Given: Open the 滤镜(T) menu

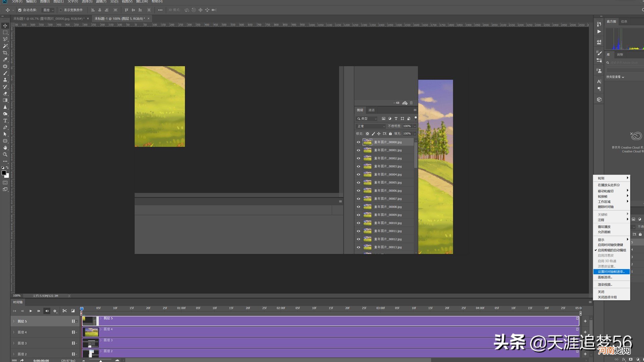Looking at the screenshot, I should coord(101,2).
